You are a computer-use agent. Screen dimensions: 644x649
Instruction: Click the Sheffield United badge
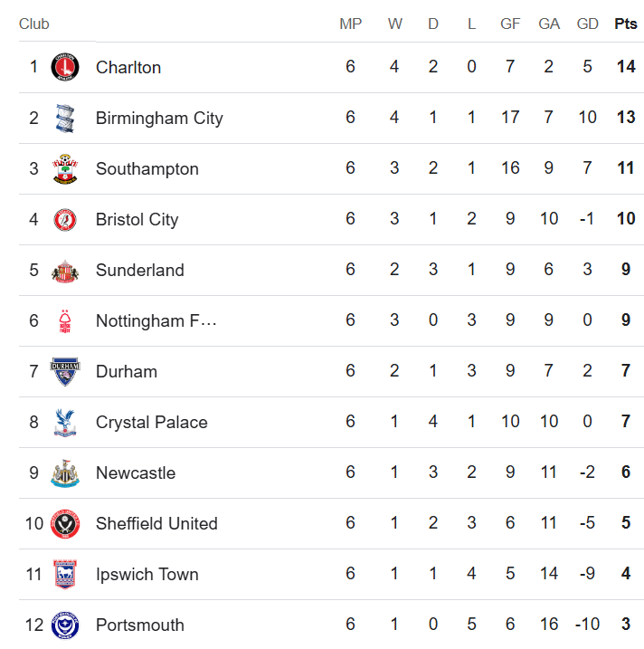(x=65, y=524)
